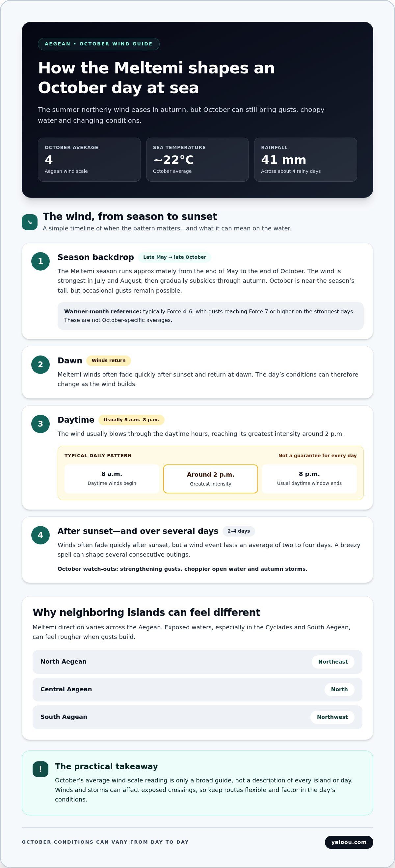Select the Rainfall 41 mm card
This screenshot has width=395, height=868.
(x=305, y=159)
